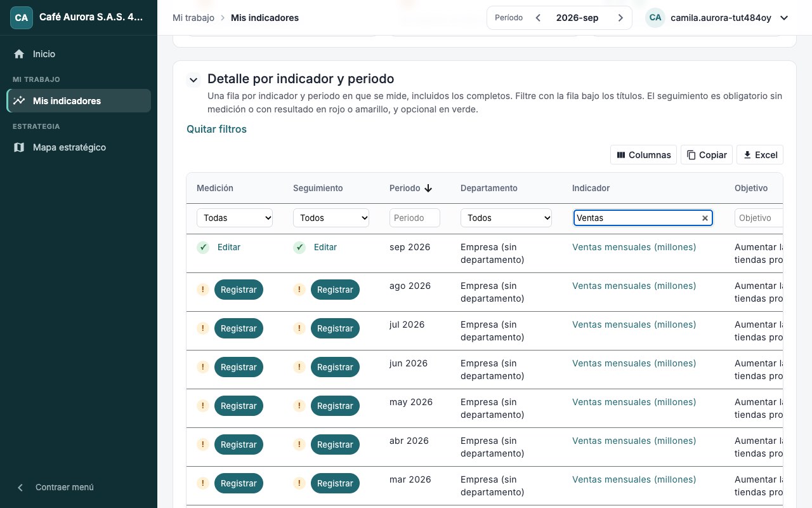Clear the Ventas indicator filter
This screenshot has height=508, width=812.
[705, 218]
